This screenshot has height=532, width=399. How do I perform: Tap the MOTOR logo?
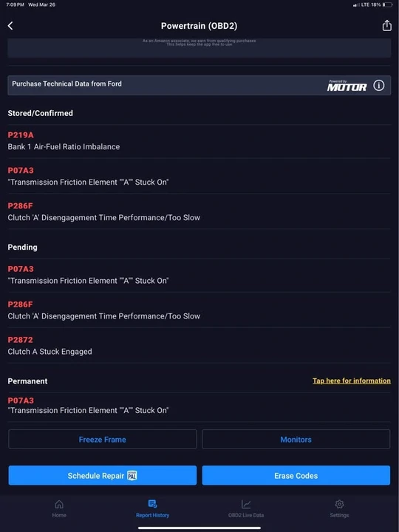click(x=347, y=86)
